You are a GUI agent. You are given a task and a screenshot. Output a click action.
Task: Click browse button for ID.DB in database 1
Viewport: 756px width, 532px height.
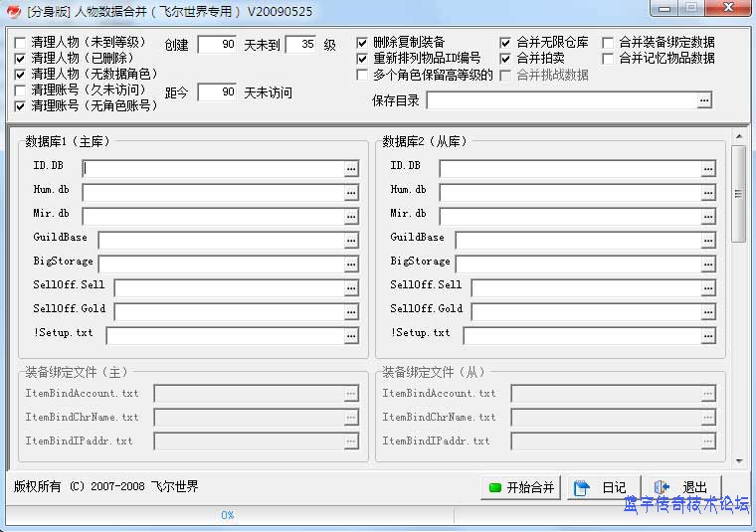(351, 169)
